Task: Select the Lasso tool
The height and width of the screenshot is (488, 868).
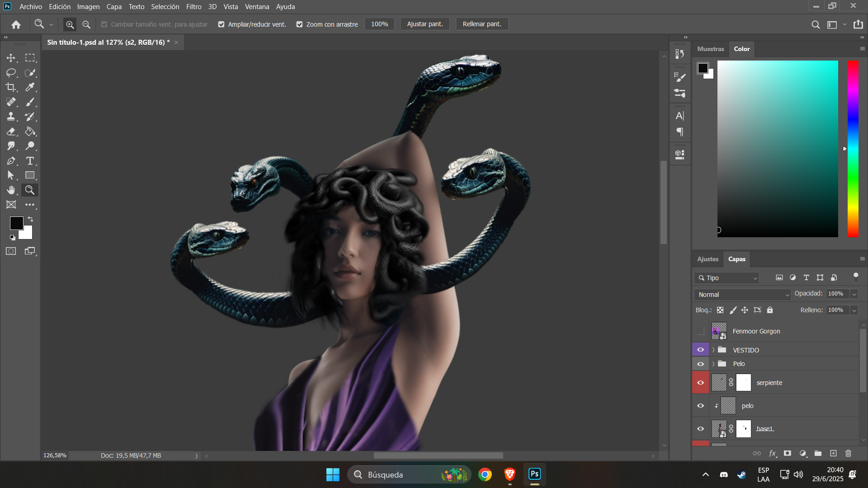Action: (11, 73)
